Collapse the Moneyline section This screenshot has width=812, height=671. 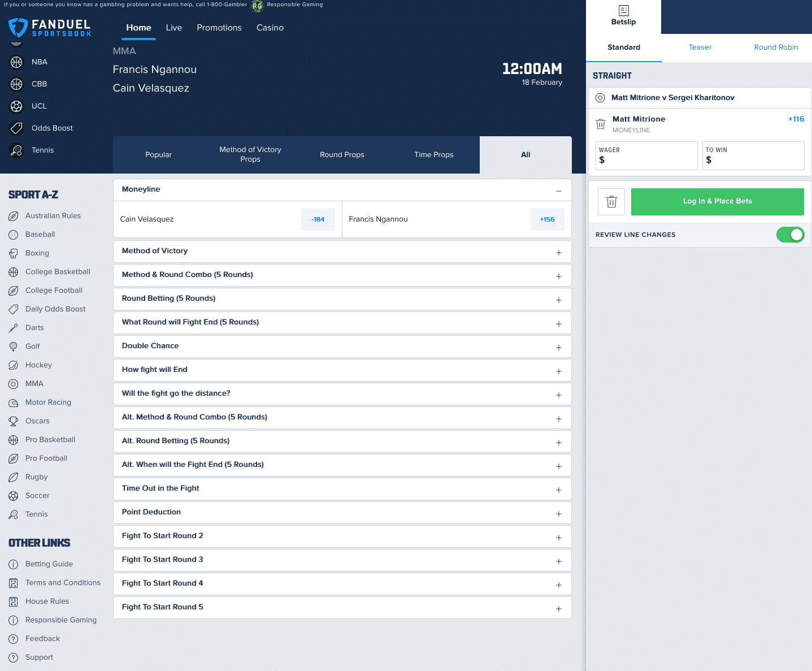[558, 191]
